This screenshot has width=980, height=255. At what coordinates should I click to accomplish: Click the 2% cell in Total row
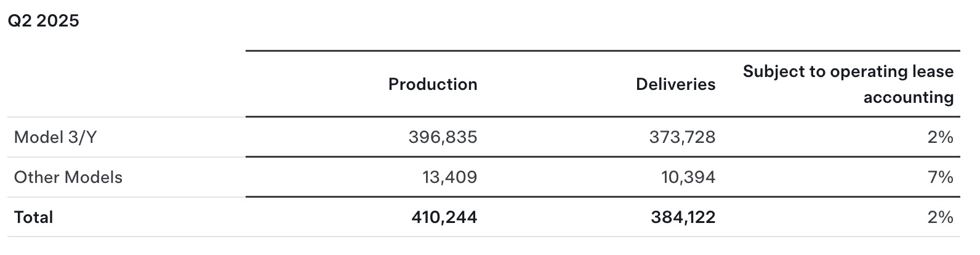tap(940, 217)
